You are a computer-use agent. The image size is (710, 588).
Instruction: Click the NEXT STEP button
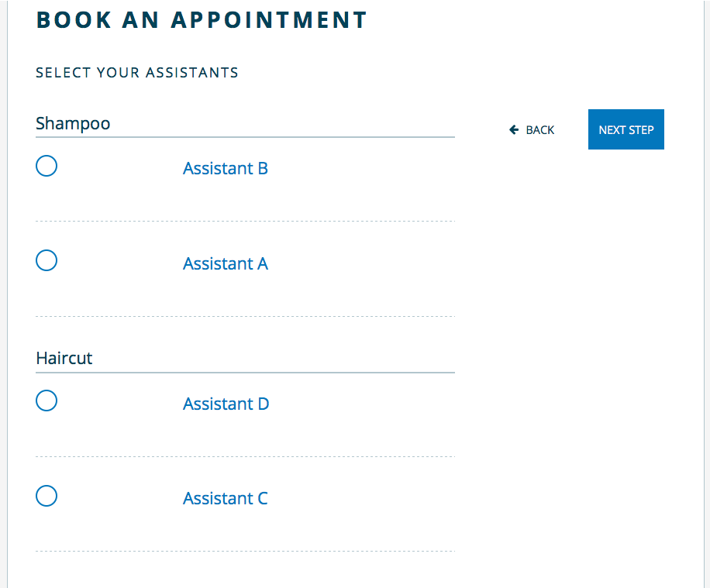pyautogui.click(x=626, y=129)
